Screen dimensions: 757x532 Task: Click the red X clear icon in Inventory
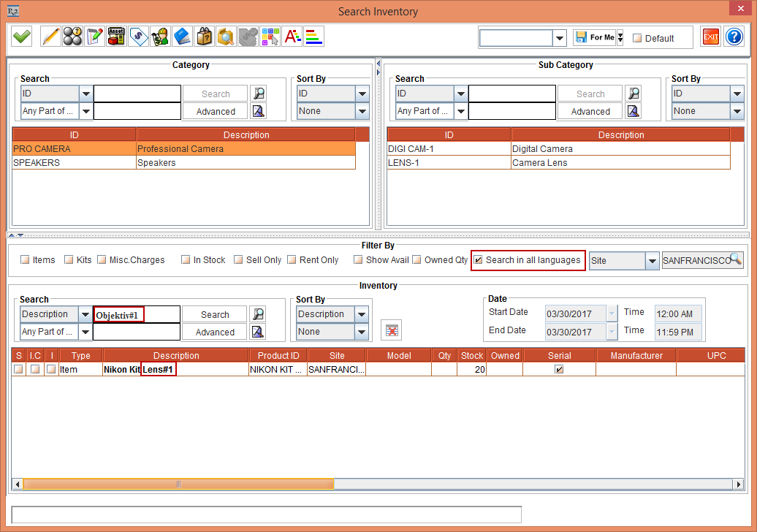pyautogui.click(x=392, y=330)
